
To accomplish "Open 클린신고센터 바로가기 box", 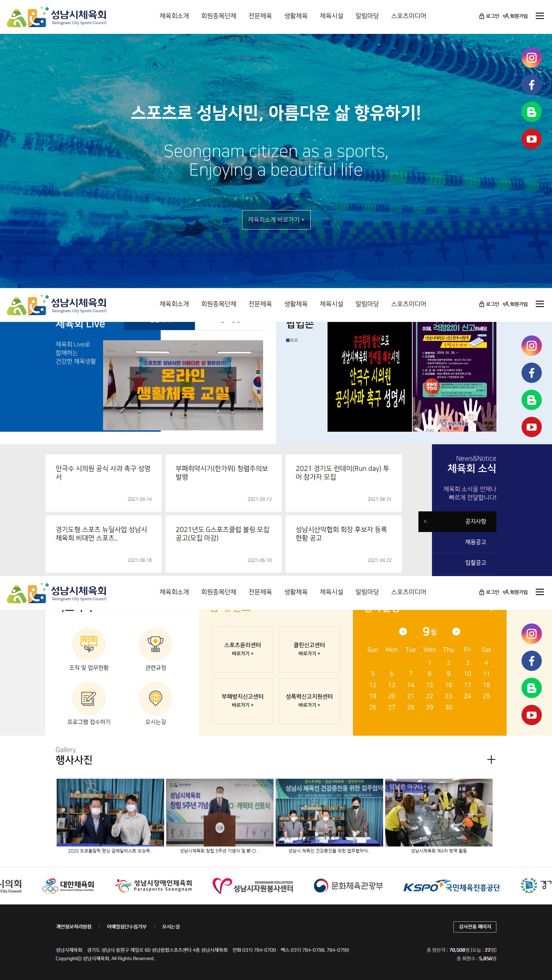I will pyautogui.click(x=309, y=649).
